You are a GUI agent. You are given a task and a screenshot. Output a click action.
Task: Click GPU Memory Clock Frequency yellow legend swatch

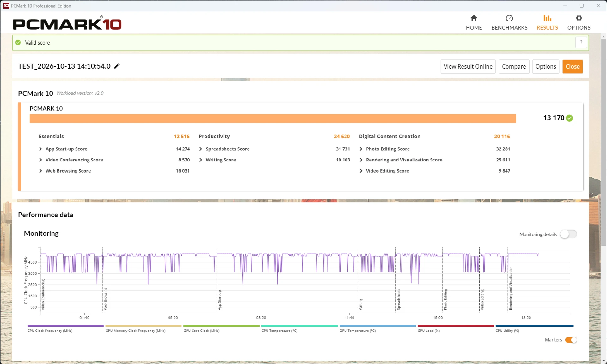click(x=144, y=326)
